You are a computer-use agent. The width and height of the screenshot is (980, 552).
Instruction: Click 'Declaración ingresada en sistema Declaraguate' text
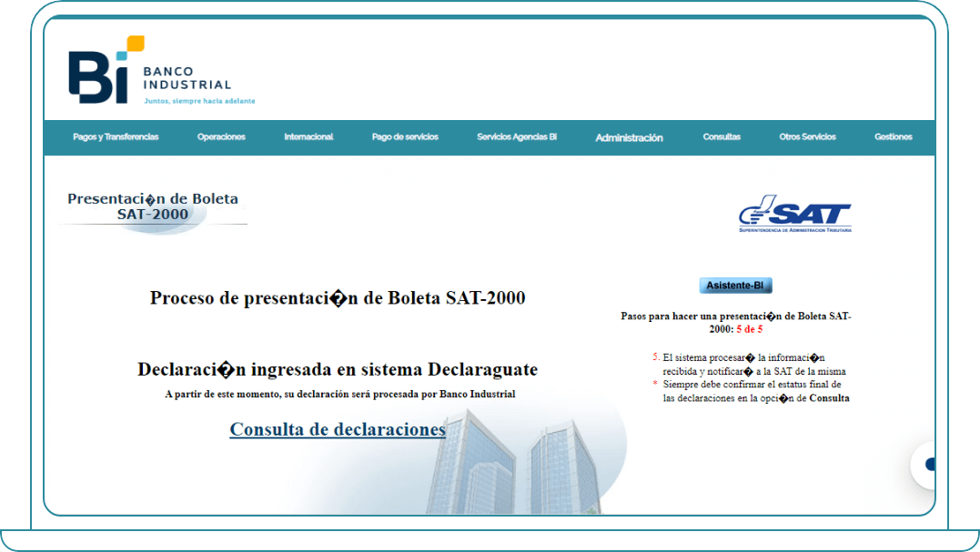coord(338,369)
